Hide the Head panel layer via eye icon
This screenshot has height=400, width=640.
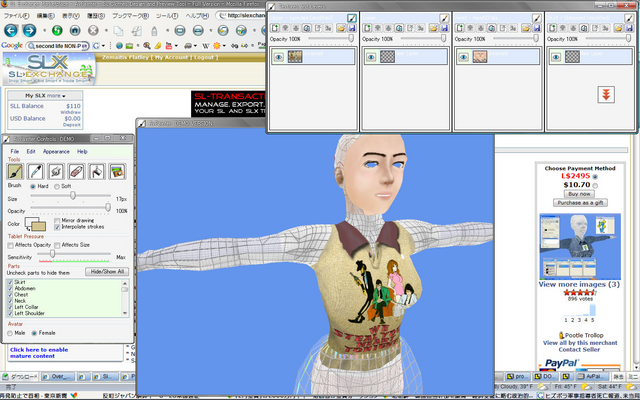coord(463,57)
